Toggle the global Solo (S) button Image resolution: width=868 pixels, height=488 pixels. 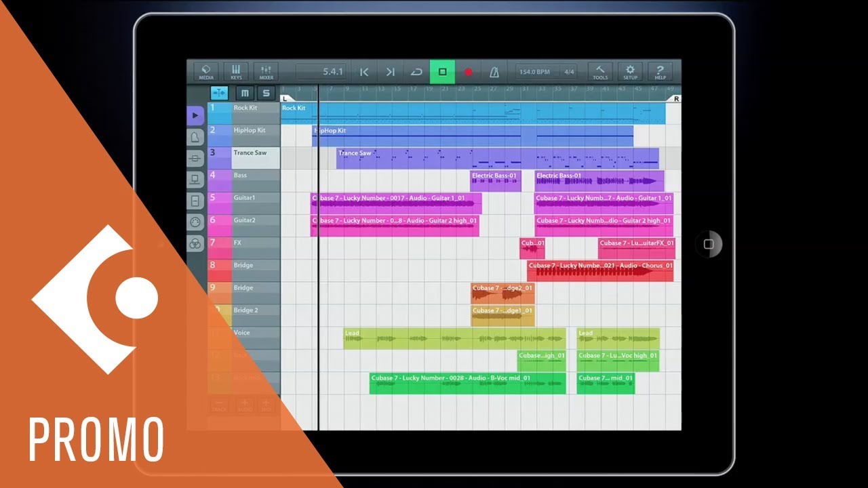point(266,94)
